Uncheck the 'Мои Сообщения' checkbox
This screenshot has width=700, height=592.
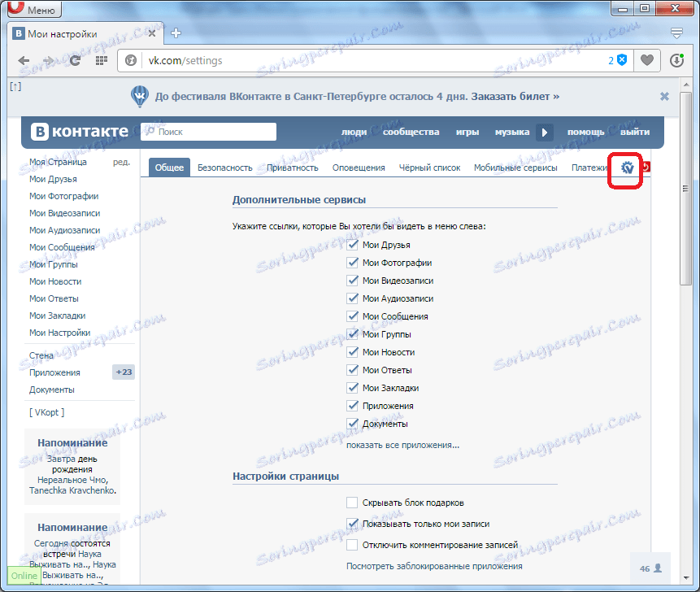click(352, 316)
